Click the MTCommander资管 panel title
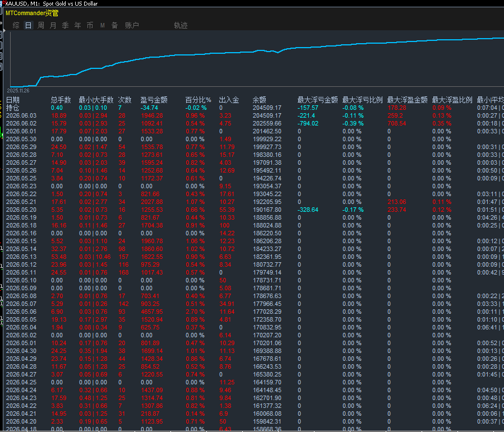 [32, 13]
